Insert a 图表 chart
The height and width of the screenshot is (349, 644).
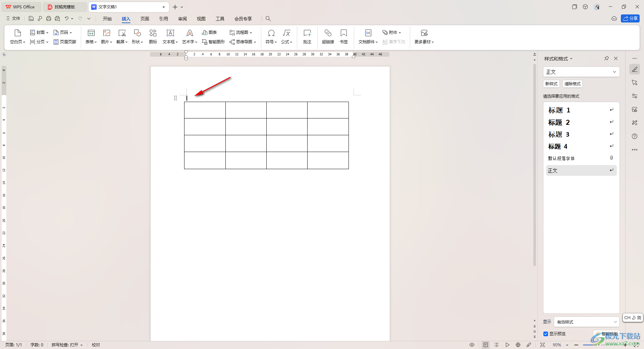tap(209, 33)
